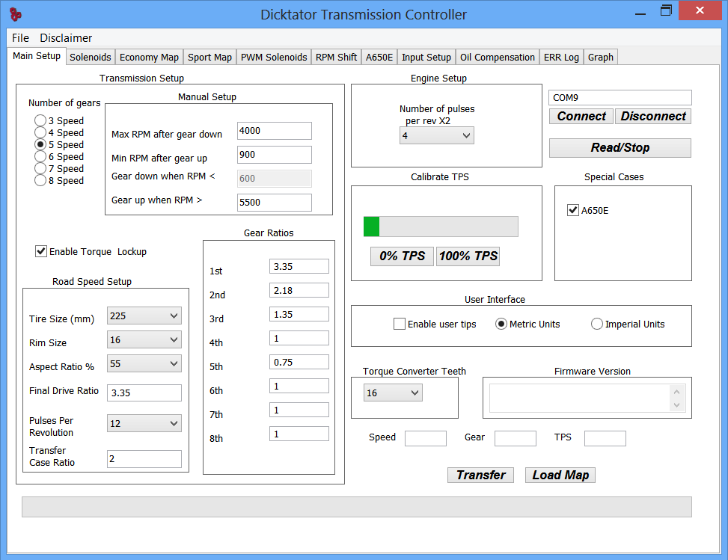This screenshot has height=560, width=728.
Task: Open the Tire Size dropdown
Action: (x=144, y=316)
